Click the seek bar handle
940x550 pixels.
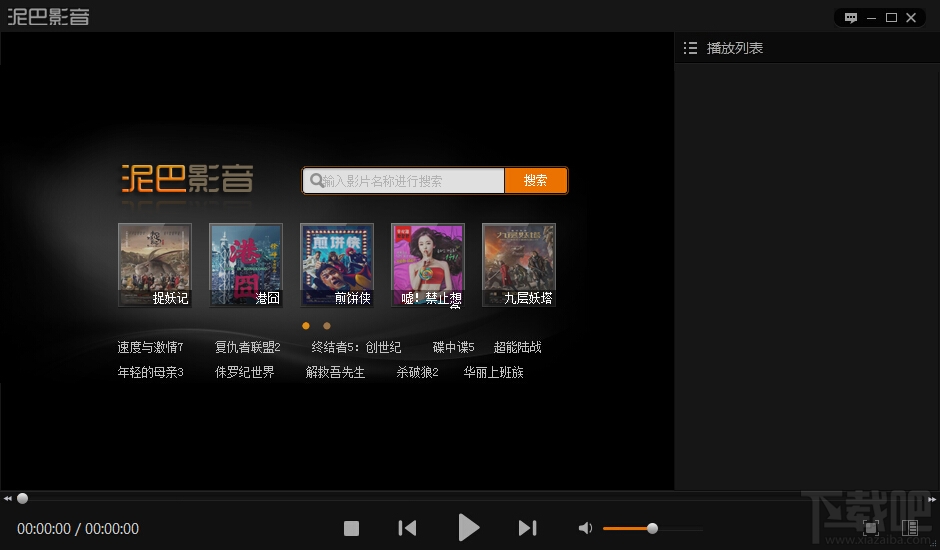click(22, 498)
